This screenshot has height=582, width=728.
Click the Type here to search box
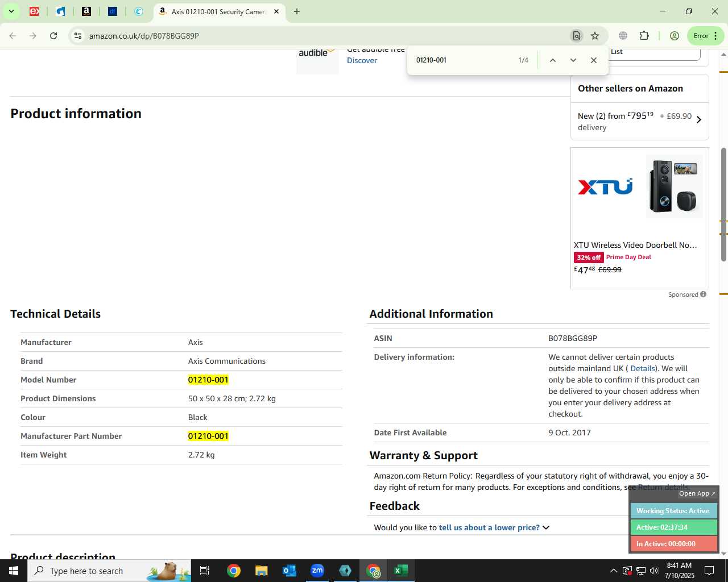109,571
